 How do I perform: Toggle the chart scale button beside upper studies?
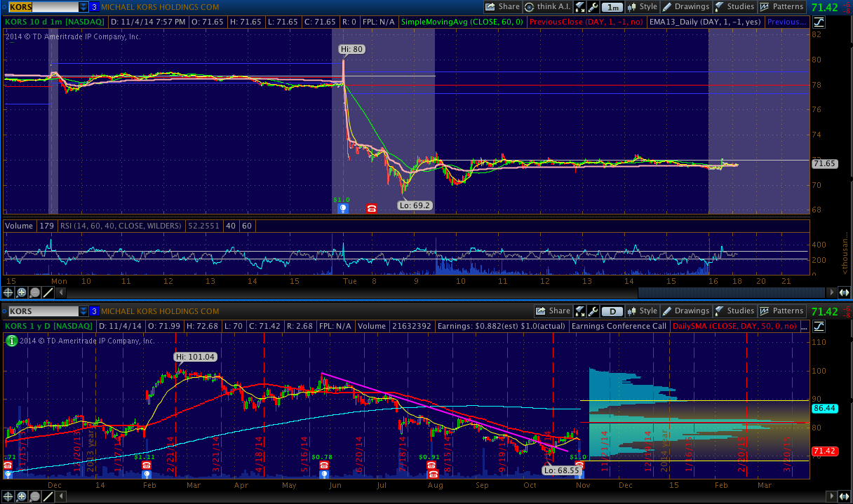pos(819,22)
